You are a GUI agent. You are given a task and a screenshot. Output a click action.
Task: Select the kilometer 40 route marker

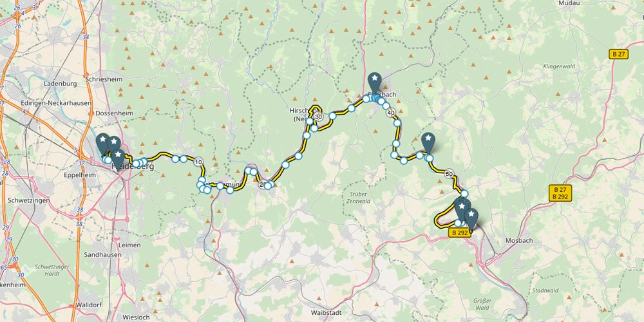(391, 113)
